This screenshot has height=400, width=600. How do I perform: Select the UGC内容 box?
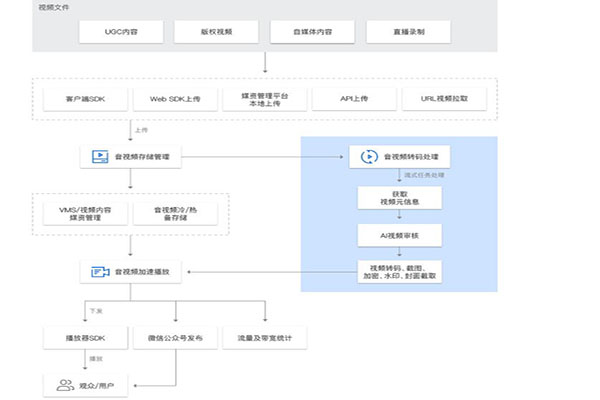click(x=123, y=32)
